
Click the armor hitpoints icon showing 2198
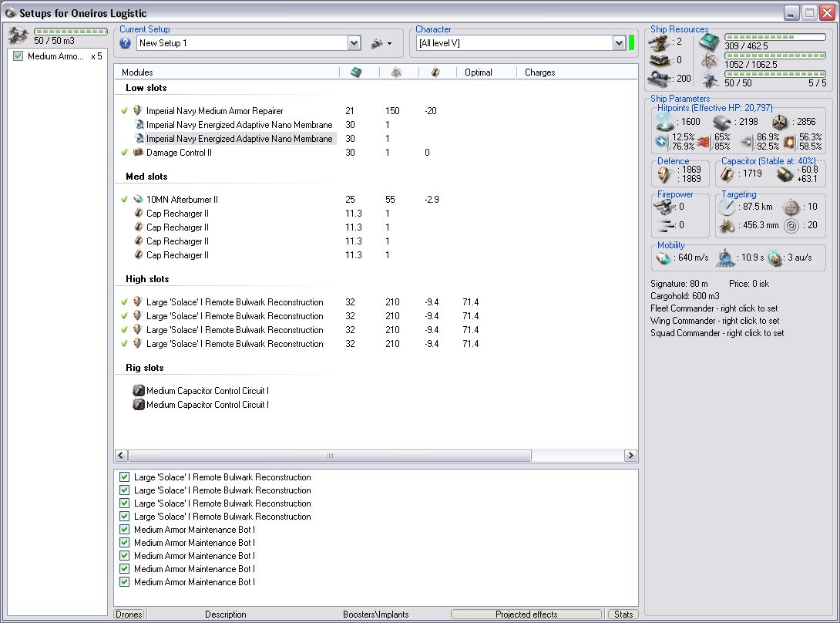(x=722, y=123)
